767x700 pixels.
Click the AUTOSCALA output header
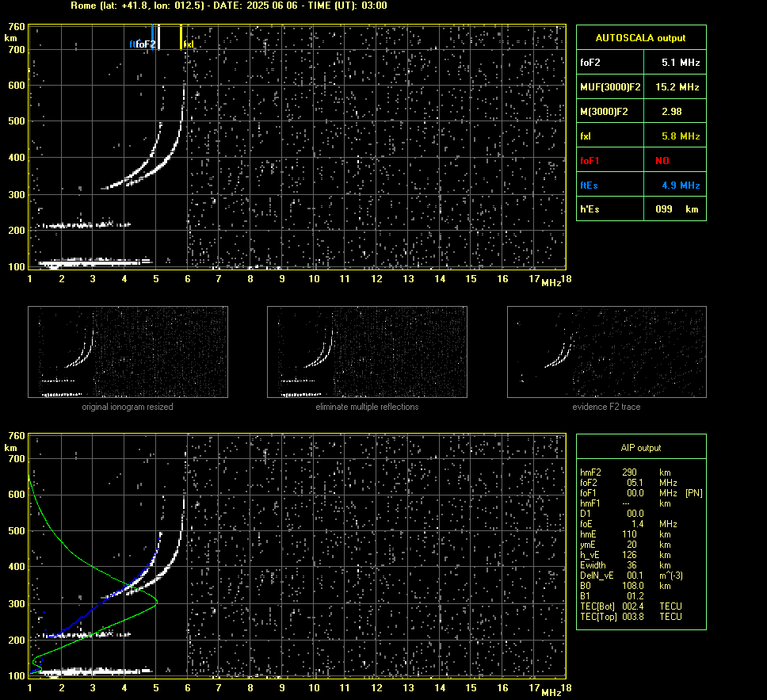click(640, 38)
